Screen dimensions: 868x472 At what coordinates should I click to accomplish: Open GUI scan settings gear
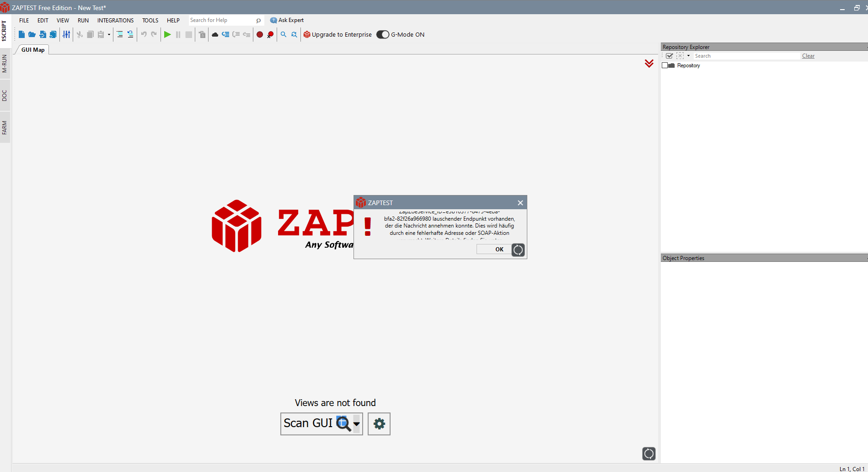click(379, 424)
